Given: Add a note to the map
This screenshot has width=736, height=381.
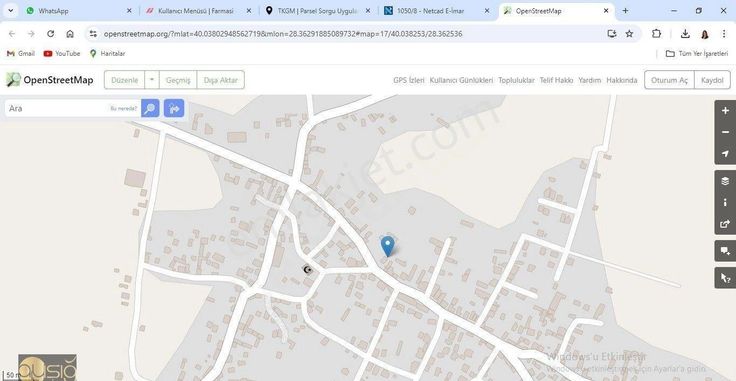Looking at the screenshot, I should coord(725,251).
